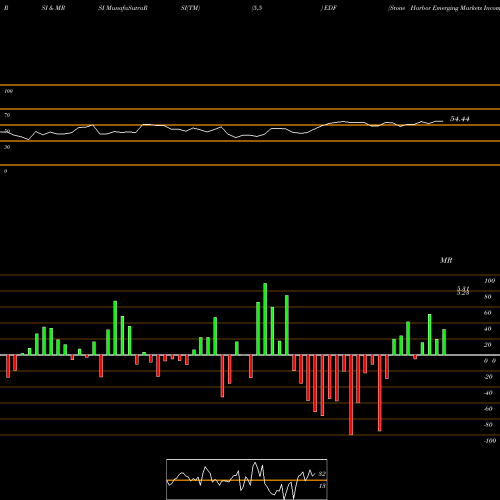Click the MR axis label -80
The height and width of the screenshot is (500, 500).
488,425
